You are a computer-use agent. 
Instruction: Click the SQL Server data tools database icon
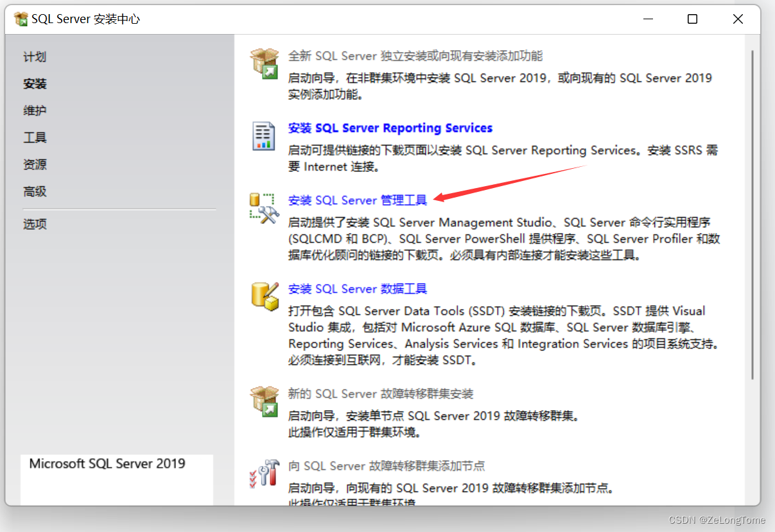point(265,296)
